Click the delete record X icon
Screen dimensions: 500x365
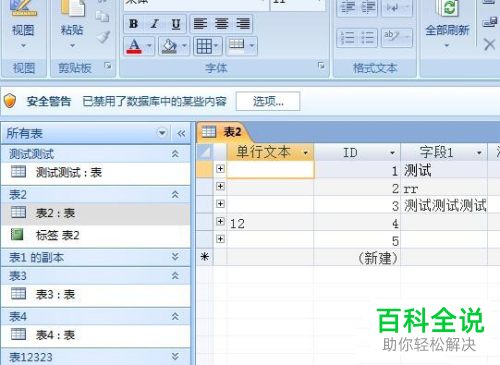(489, 44)
